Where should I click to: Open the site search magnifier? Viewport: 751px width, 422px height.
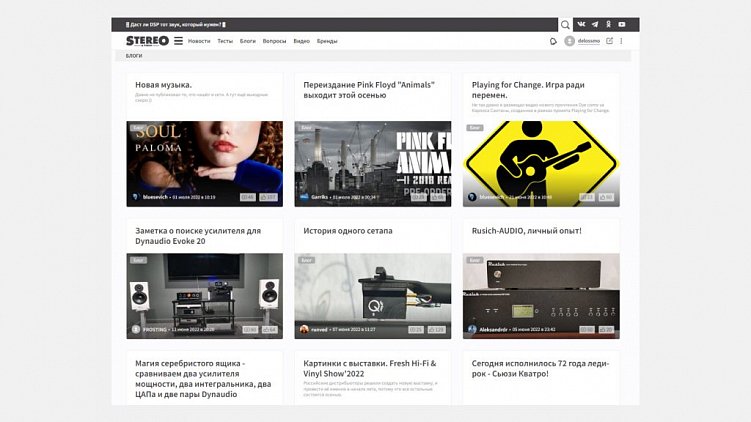pos(565,24)
